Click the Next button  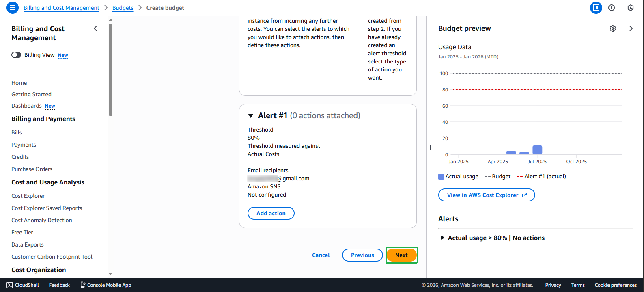pos(401,255)
